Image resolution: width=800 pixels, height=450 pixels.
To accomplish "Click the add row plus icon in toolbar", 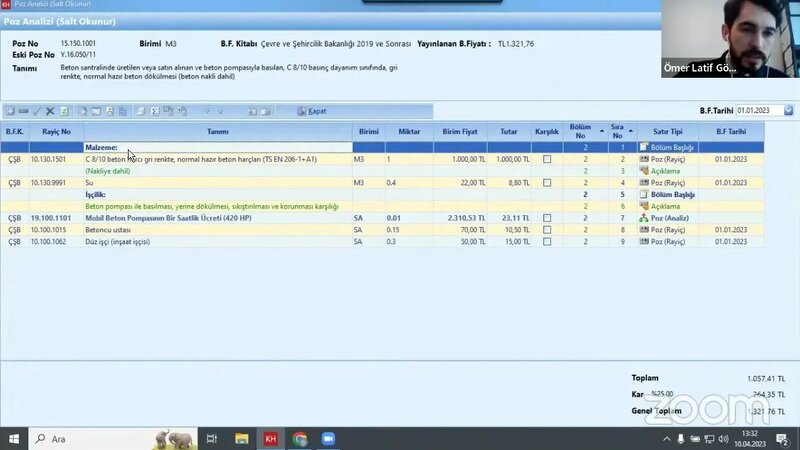I will click(10, 111).
